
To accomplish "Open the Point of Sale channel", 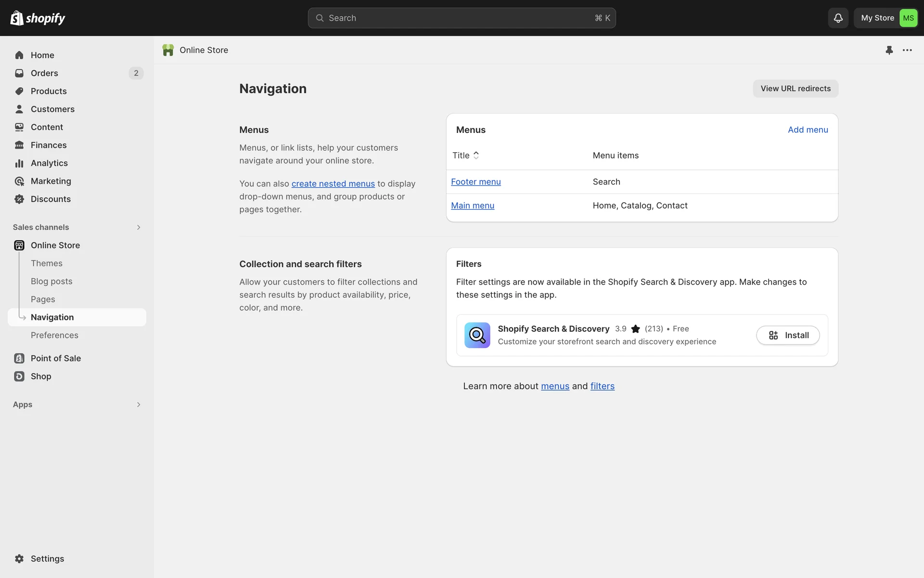I will [55, 358].
